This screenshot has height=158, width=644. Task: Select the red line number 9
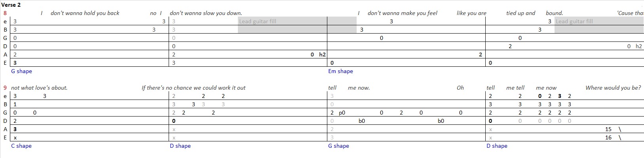(x=5, y=88)
